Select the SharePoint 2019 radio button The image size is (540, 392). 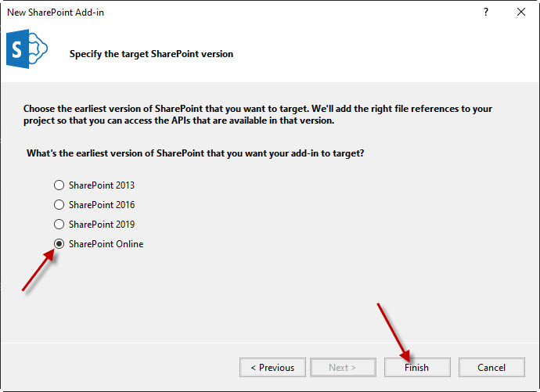pyautogui.click(x=59, y=225)
